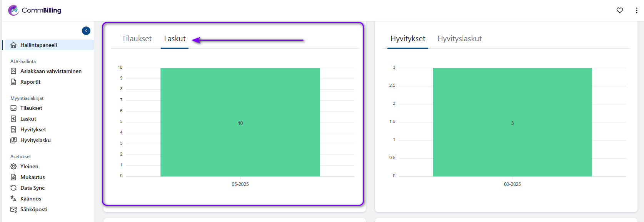Switch to the Hyvityslaskut tab
The height and width of the screenshot is (222, 644).
(459, 39)
